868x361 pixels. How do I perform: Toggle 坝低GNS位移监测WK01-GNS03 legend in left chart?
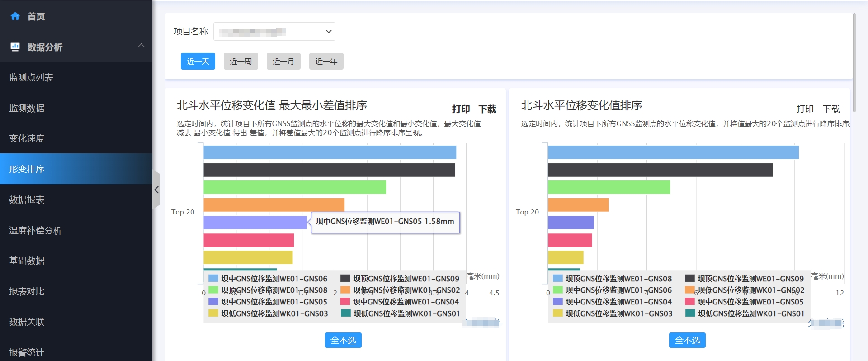(268, 313)
